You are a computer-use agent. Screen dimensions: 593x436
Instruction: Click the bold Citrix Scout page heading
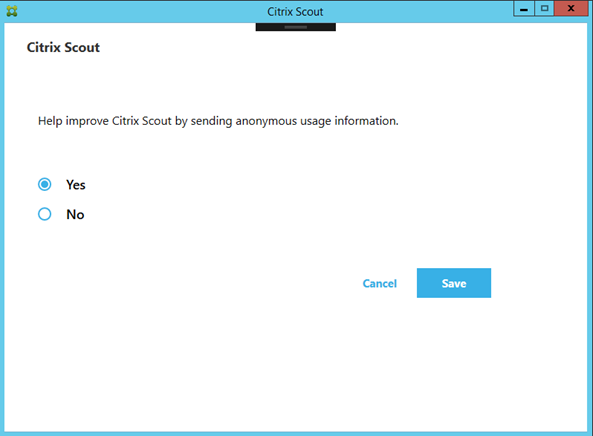tap(63, 47)
